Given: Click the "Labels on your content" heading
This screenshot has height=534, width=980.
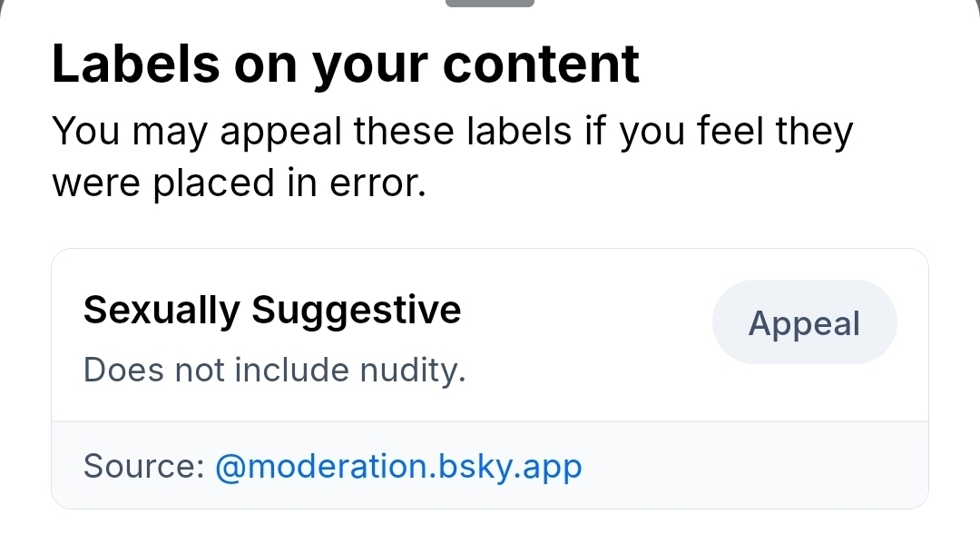Looking at the screenshot, I should pyautogui.click(x=346, y=64).
